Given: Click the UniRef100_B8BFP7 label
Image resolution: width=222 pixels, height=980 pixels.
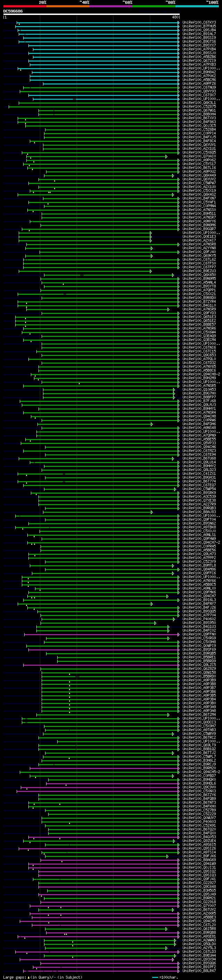Looking at the screenshot, I should tap(199, 397).
